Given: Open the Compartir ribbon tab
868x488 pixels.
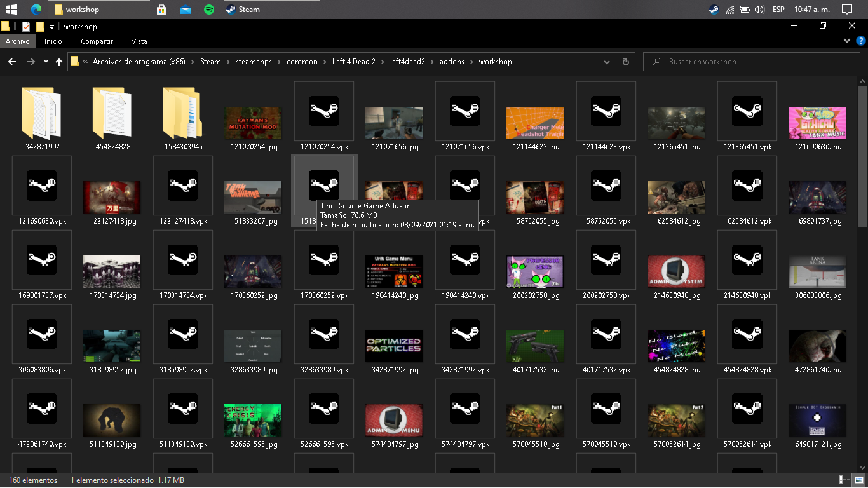Looking at the screenshot, I should pos(97,41).
